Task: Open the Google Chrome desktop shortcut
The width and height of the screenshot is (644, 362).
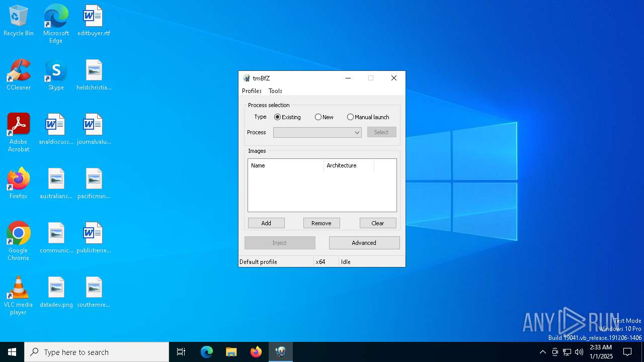Action: (19, 242)
